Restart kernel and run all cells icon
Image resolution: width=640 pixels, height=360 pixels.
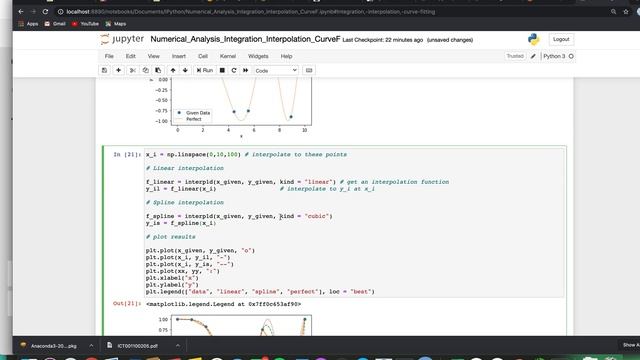pyautogui.click(x=246, y=70)
